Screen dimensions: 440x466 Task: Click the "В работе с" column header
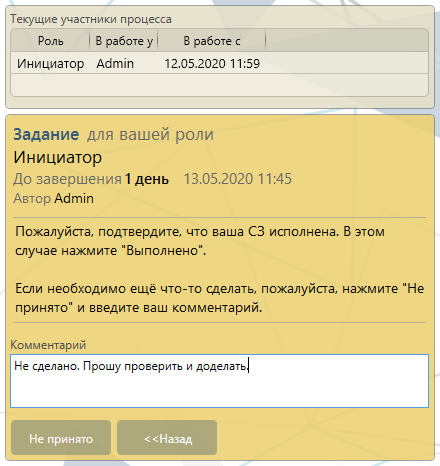point(212,41)
